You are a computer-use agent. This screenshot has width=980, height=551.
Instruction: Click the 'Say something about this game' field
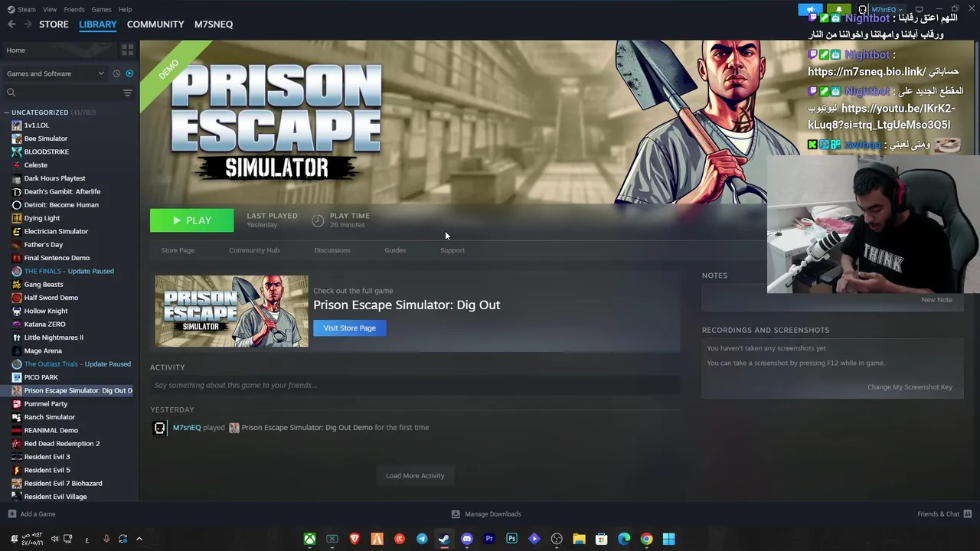click(415, 385)
